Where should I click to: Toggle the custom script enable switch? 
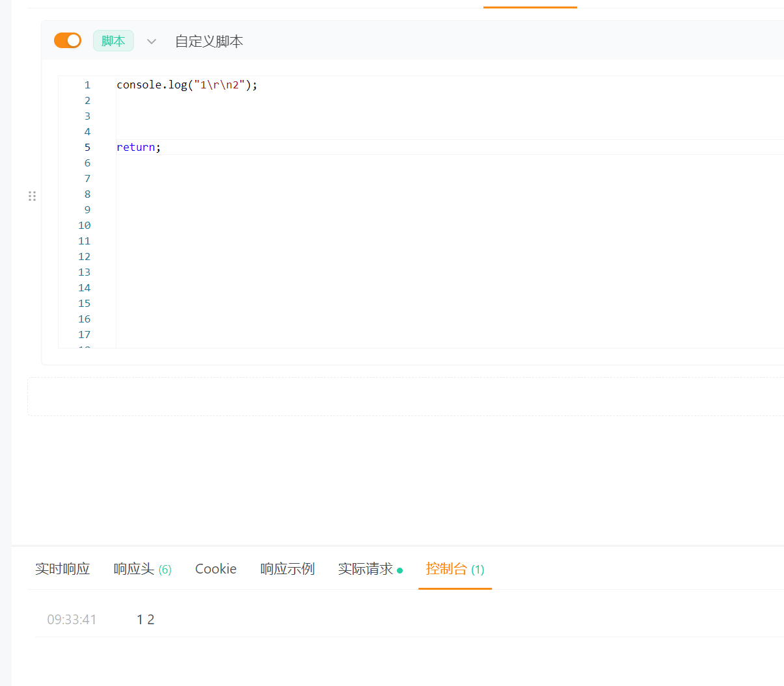(68, 40)
